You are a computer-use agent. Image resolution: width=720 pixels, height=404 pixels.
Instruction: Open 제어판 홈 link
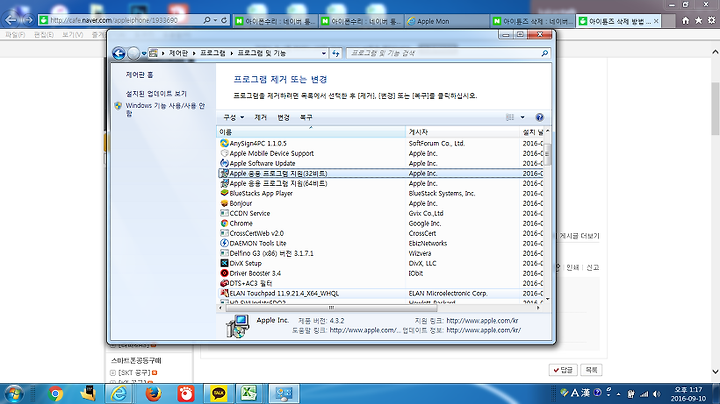point(140,75)
